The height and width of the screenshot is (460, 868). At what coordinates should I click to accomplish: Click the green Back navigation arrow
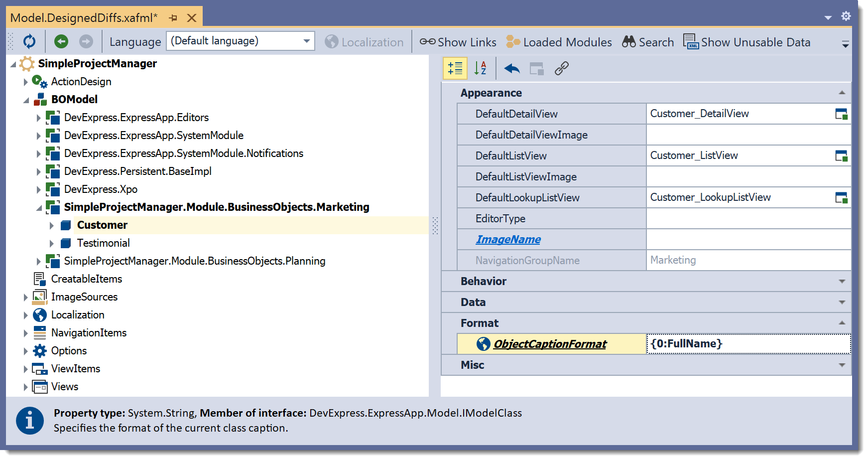pos(61,41)
